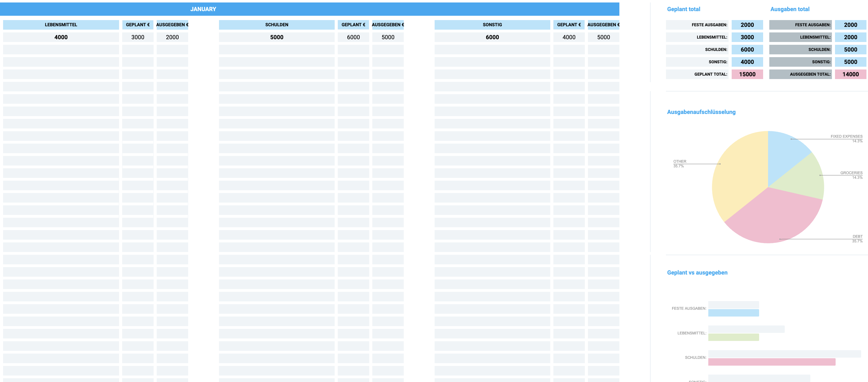Select Sonstig planned cell showing 4000
This screenshot has width=868, height=382.
[x=569, y=37]
